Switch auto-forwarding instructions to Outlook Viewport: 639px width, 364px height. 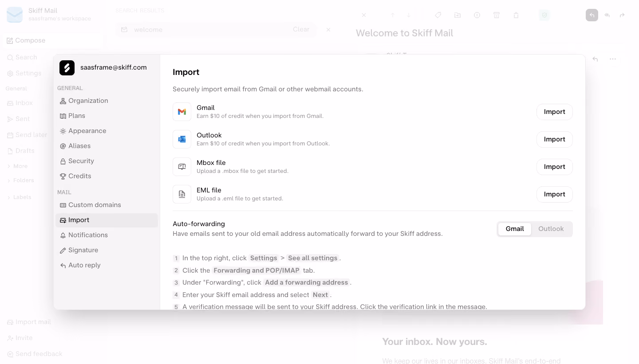[551, 229]
